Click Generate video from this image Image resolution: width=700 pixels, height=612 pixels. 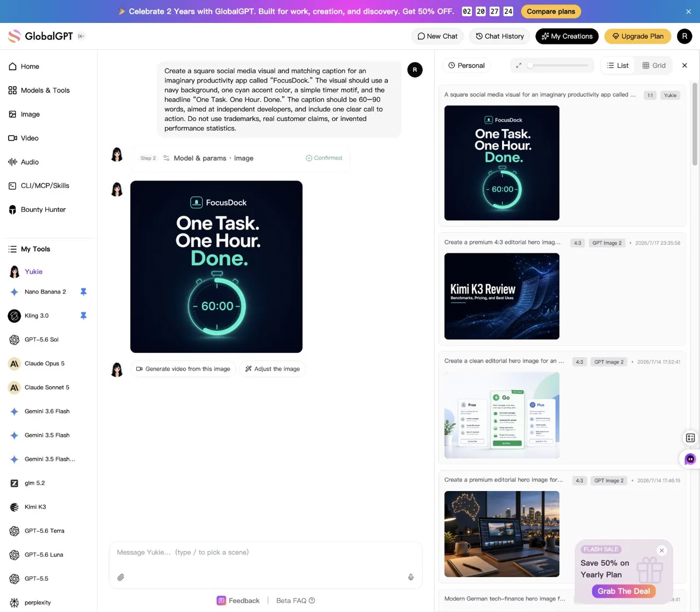pos(183,369)
